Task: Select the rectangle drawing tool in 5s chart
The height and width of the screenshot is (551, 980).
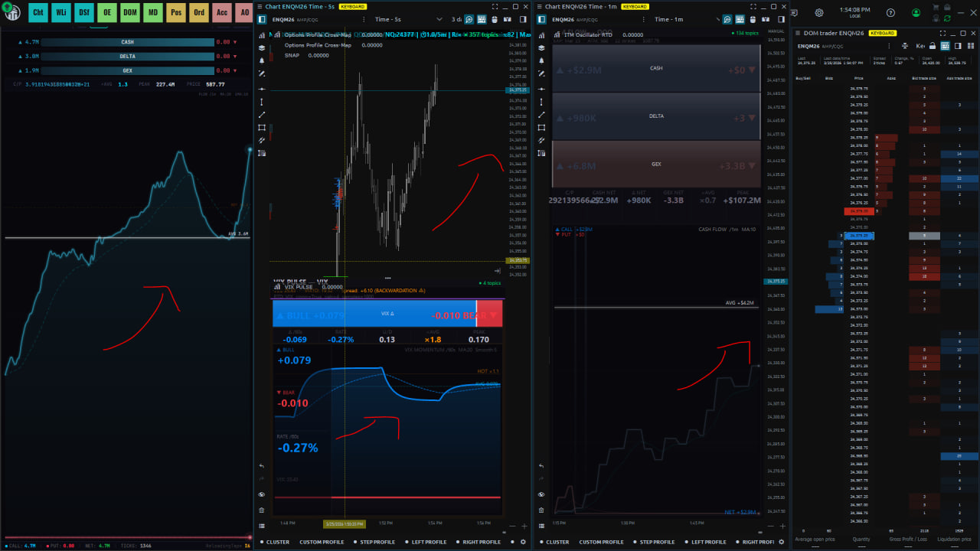Action: (262, 128)
